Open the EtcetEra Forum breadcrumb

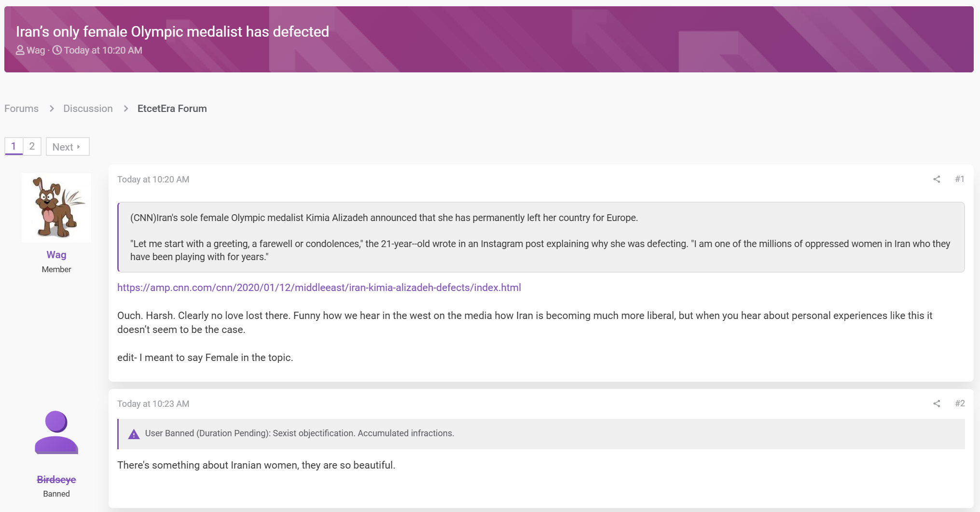tap(172, 109)
